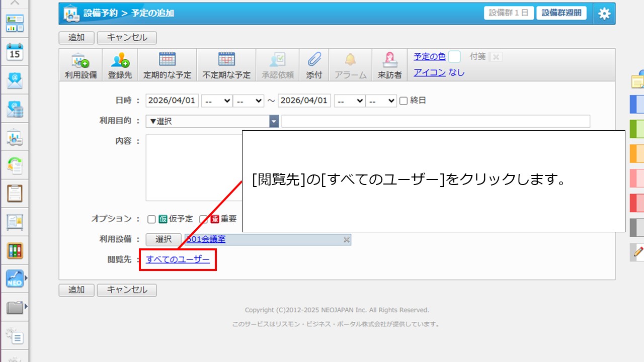Open the settings gear in header

pyautogui.click(x=604, y=14)
